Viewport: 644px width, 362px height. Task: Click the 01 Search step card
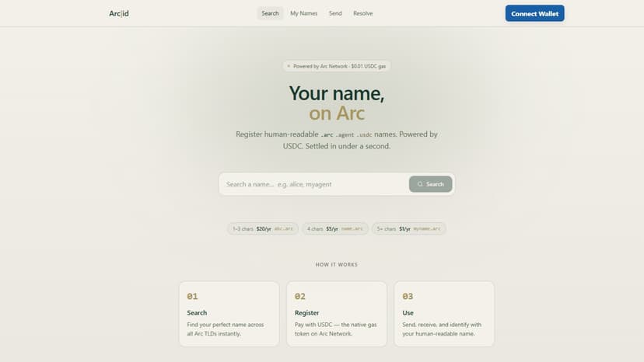(x=229, y=314)
